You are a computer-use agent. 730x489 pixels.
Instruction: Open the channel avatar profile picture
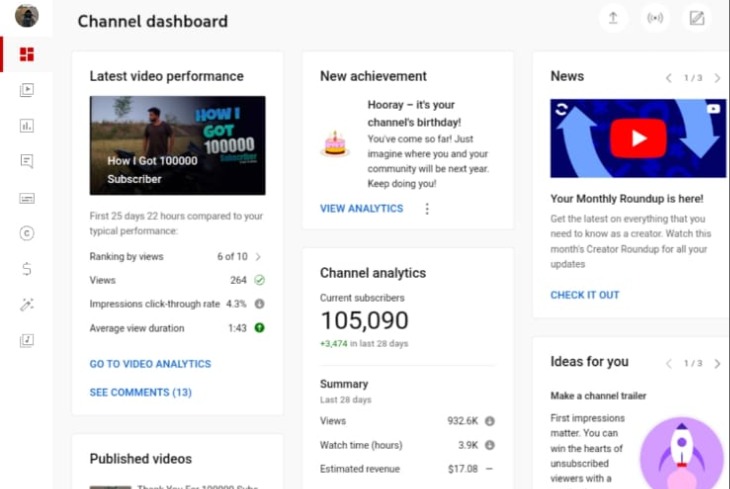tap(27, 15)
